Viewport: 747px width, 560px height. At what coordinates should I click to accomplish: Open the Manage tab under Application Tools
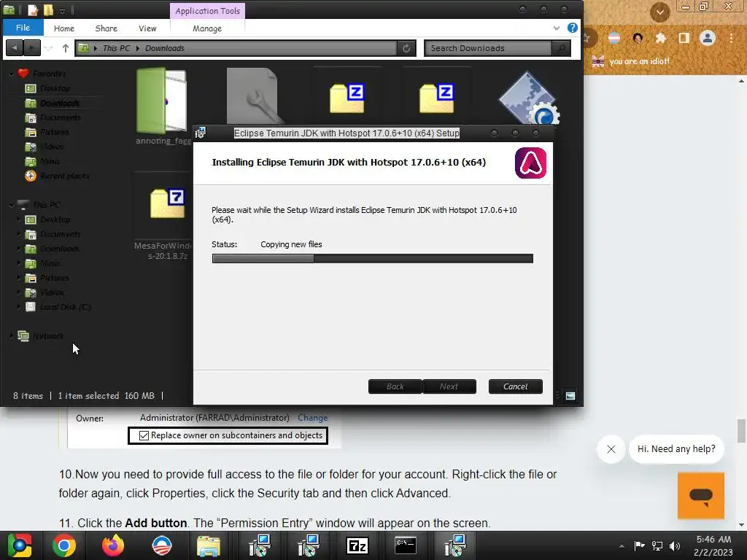click(207, 28)
